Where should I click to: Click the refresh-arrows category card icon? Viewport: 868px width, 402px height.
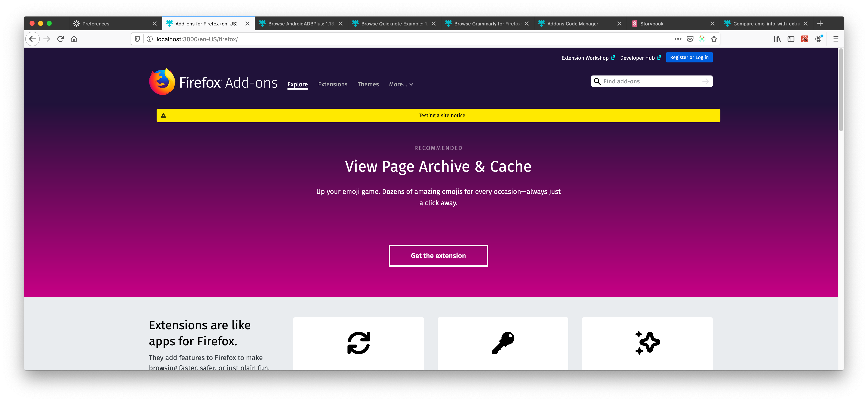[358, 343]
